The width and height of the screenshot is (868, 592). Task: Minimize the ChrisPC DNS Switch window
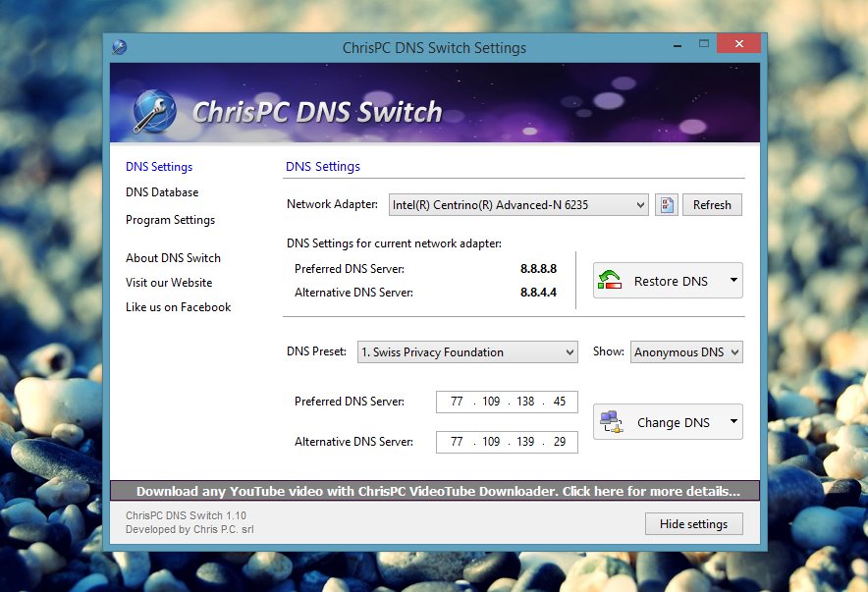click(x=677, y=46)
